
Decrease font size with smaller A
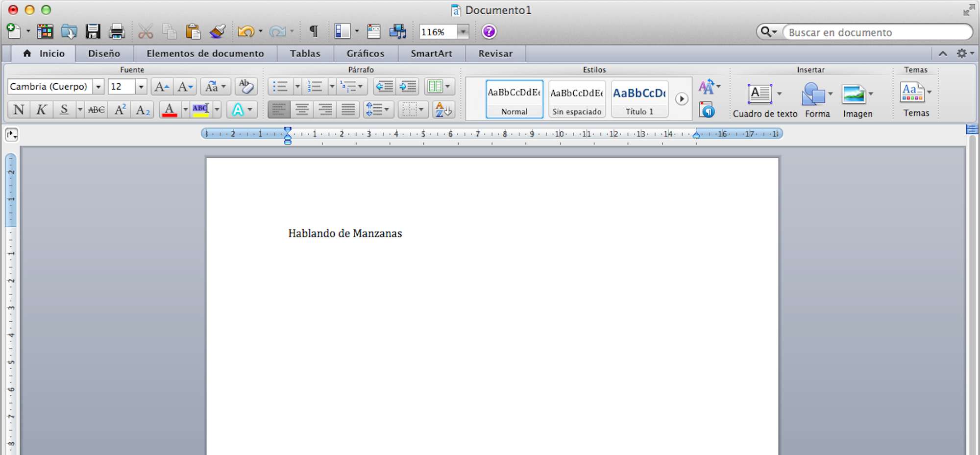point(185,87)
